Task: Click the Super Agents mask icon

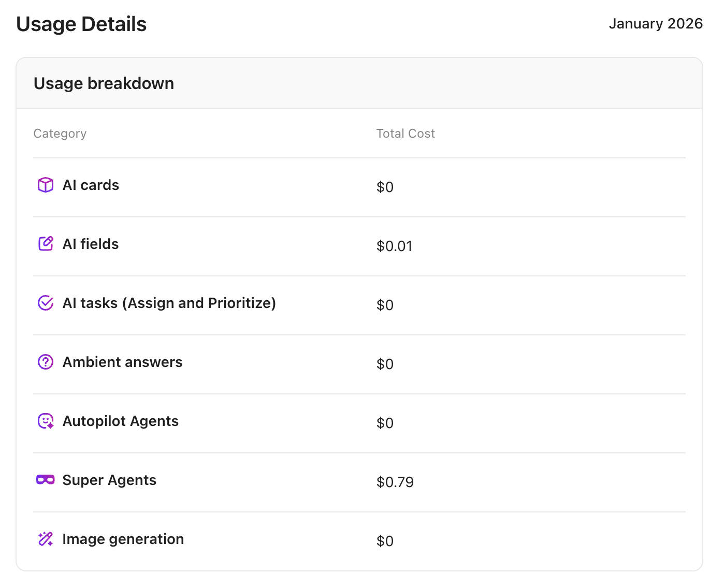Action: [x=46, y=480]
